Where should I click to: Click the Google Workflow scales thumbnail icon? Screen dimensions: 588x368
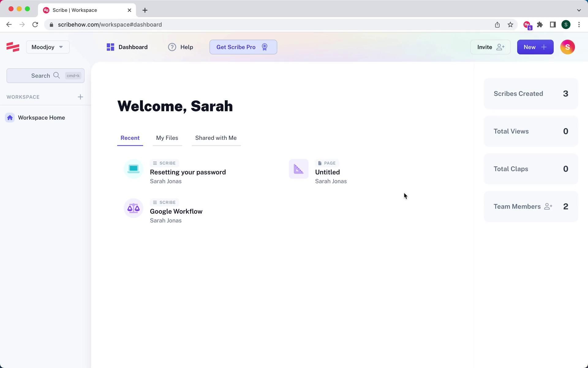coord(133,208)
